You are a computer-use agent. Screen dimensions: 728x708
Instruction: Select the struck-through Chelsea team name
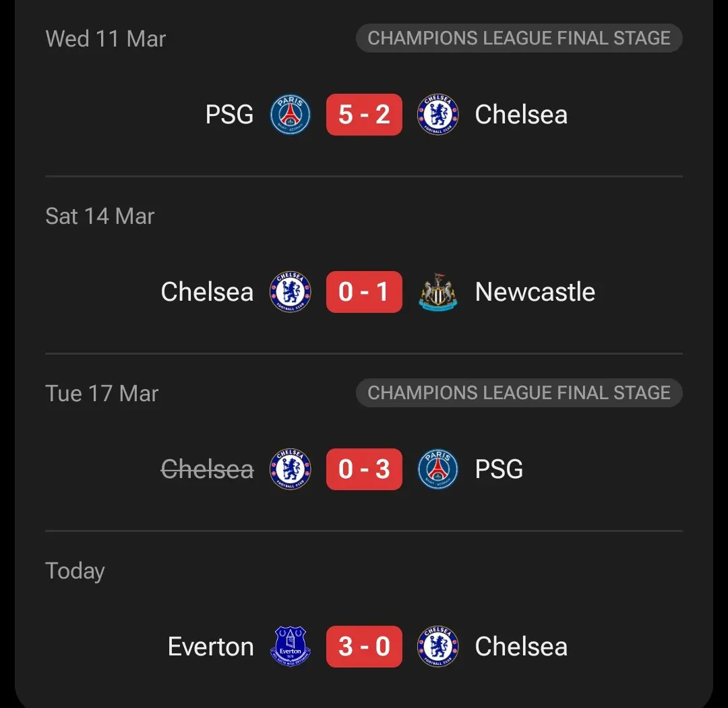coord(208,469)
